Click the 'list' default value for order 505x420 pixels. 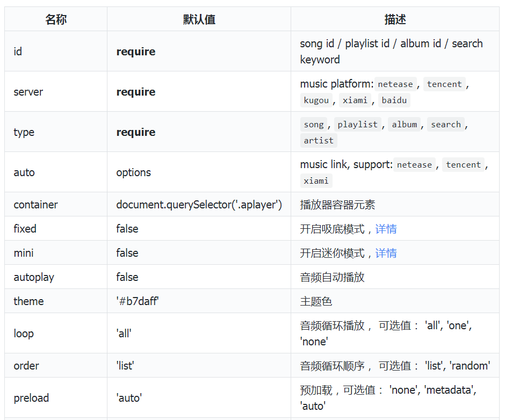click(x=125, y=366)
